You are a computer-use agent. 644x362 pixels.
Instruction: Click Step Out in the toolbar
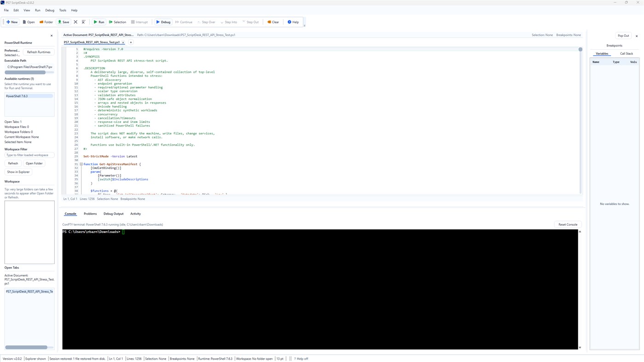tap(250, 22)
